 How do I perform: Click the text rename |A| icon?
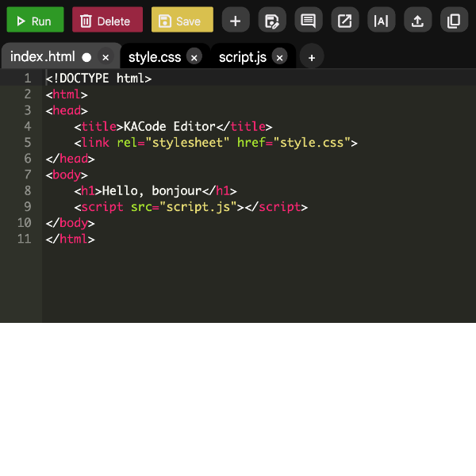coord(381,21)
